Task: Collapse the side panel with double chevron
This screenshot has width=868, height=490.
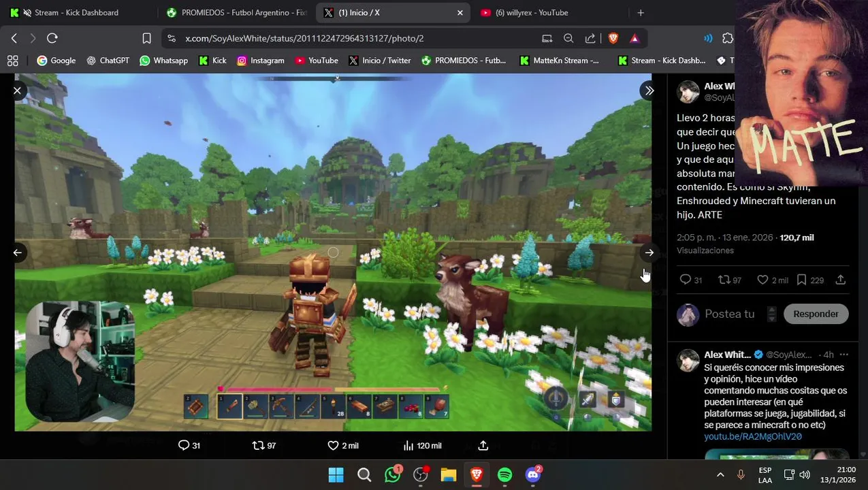Action: [x=649, y=91]
